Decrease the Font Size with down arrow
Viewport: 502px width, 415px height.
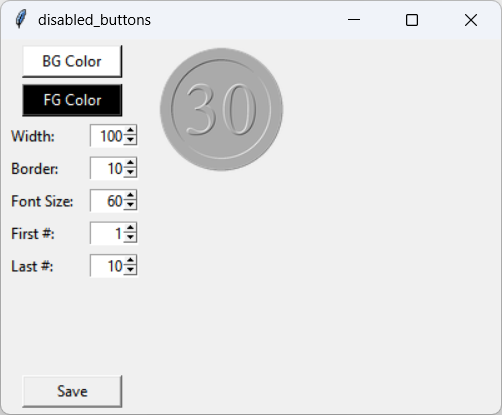click(x=130, y=206)
